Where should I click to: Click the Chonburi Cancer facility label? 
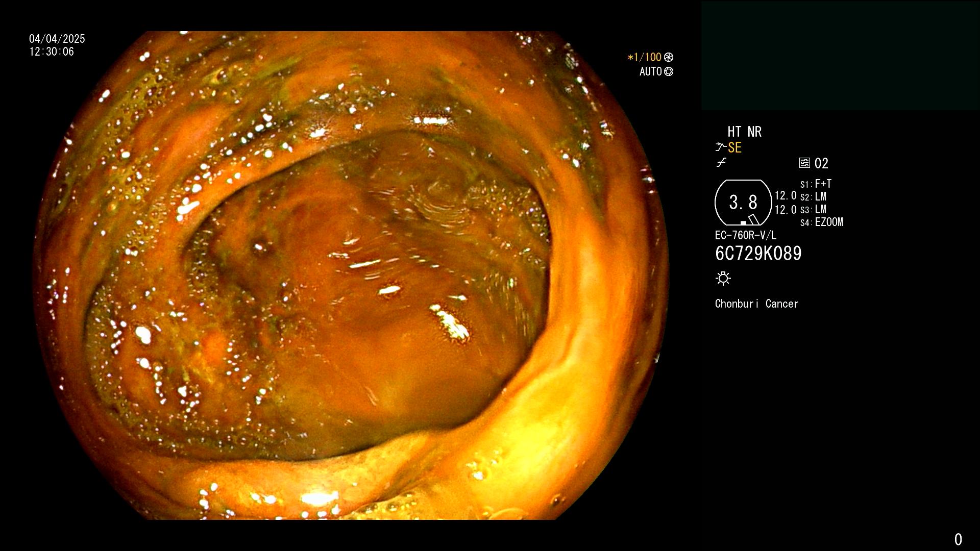(x=756, y=304)
